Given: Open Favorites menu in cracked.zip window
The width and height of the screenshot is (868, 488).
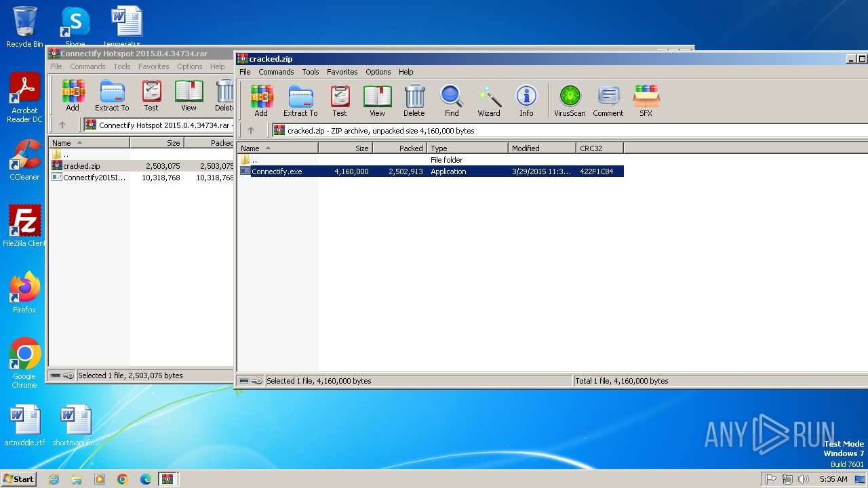Looking at the screenshot, I should (342, 72).
